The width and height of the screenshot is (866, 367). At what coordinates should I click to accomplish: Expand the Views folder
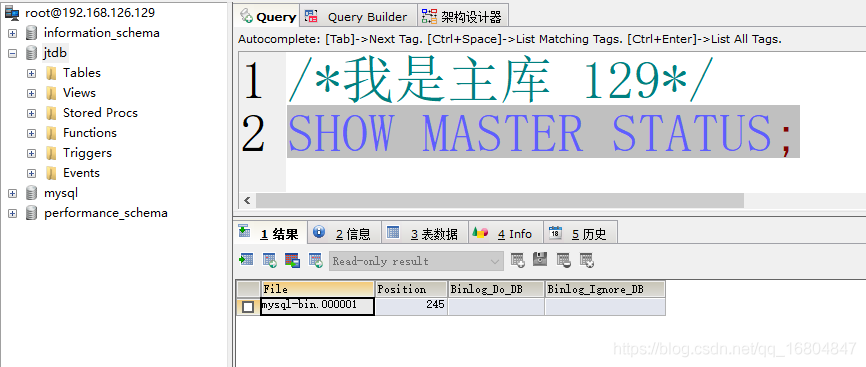(31, 93)
